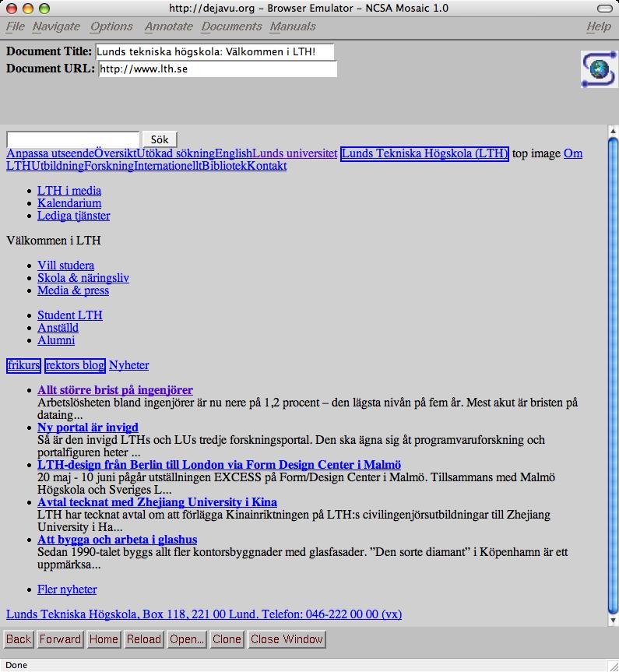Image resolution: width=619 pixels, height=672 pixels.
Task: Click the Document Title field
Action: [214, 52]
